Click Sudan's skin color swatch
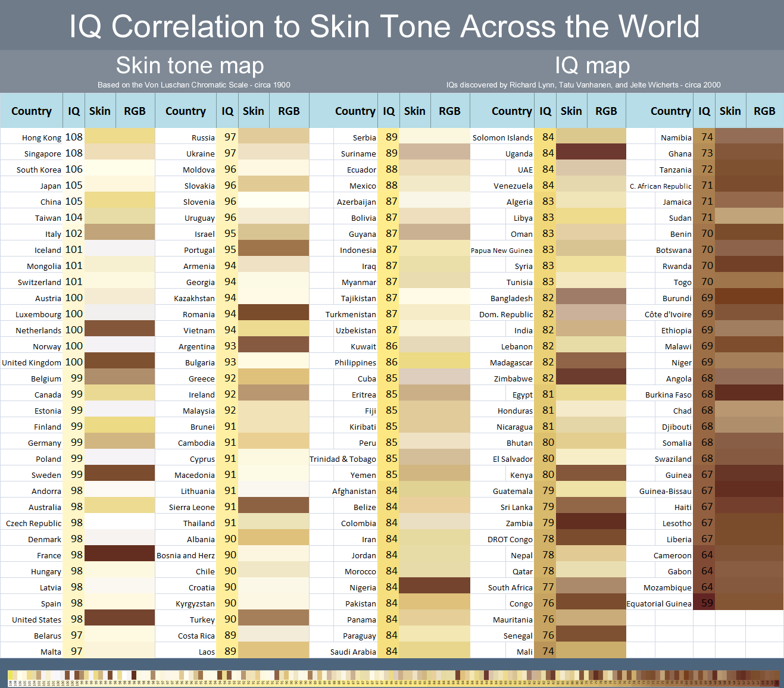 coord(749,217)
